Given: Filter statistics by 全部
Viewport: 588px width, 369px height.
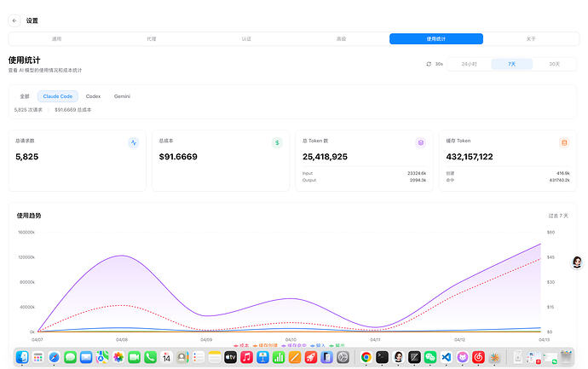Looking at the screenshot, I should pos(25,96).
